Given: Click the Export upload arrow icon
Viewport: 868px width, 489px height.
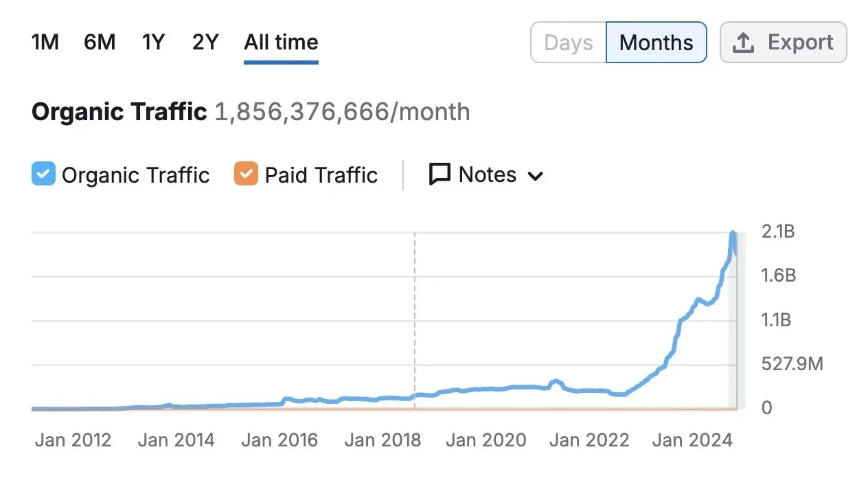Looking at the screenshot, I should pos(743,42).
